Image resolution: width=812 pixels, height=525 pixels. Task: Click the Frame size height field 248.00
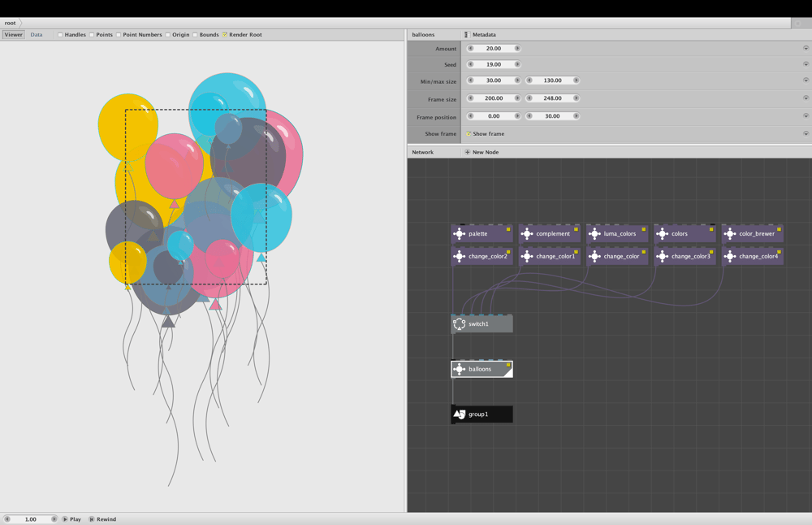coord(552,98)
